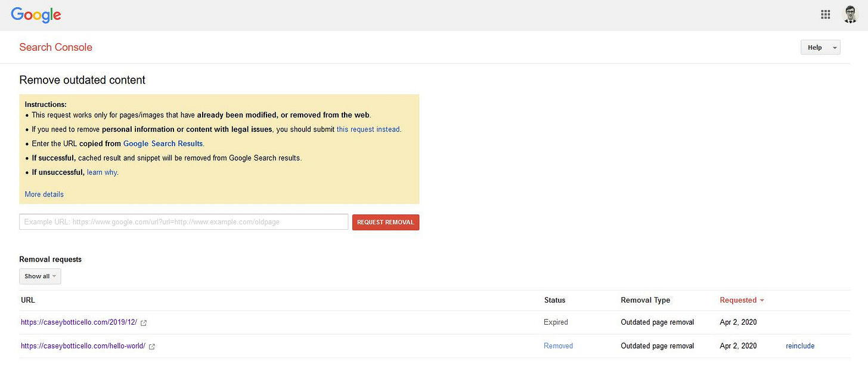Screen dimensions: 868x382
Task: Open the Google apps grid icon
Action: tap(826, 15)
